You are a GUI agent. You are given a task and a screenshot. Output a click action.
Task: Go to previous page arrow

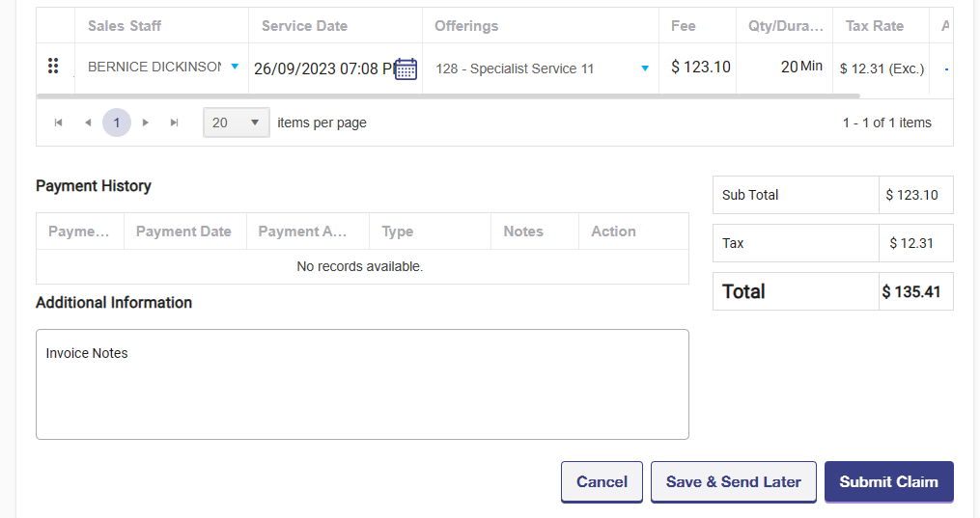[88, 123]
